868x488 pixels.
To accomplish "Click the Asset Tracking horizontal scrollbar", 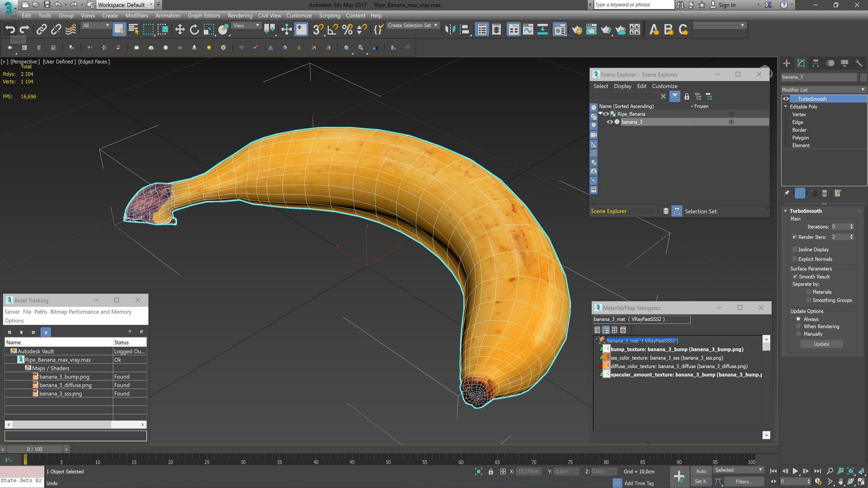I will pos(75,425).
